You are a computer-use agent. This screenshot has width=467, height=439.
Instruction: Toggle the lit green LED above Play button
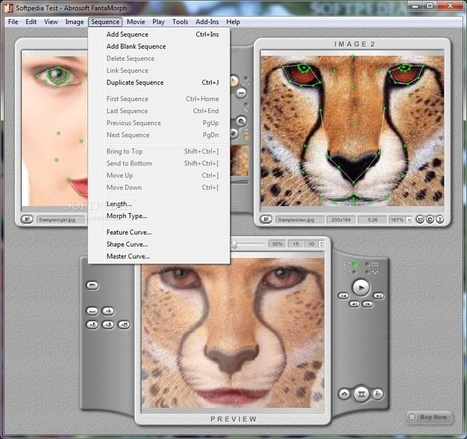(354, 264)
